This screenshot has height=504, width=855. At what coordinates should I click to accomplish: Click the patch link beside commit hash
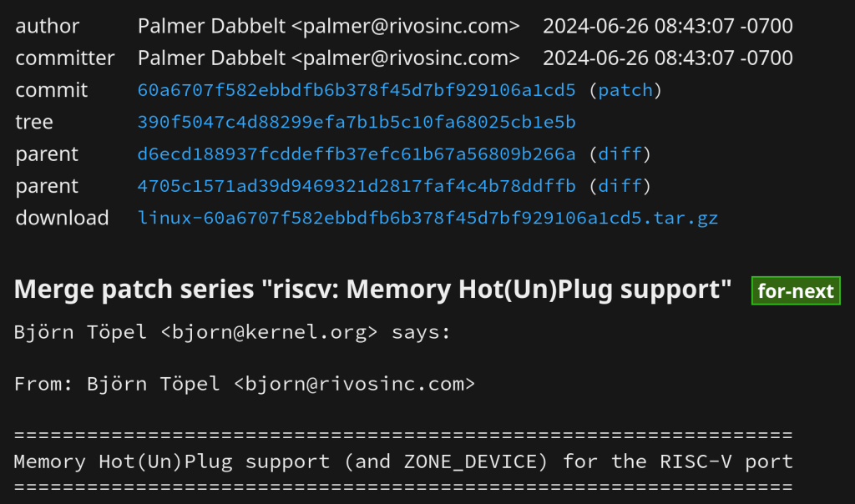(x=625, y=90)
